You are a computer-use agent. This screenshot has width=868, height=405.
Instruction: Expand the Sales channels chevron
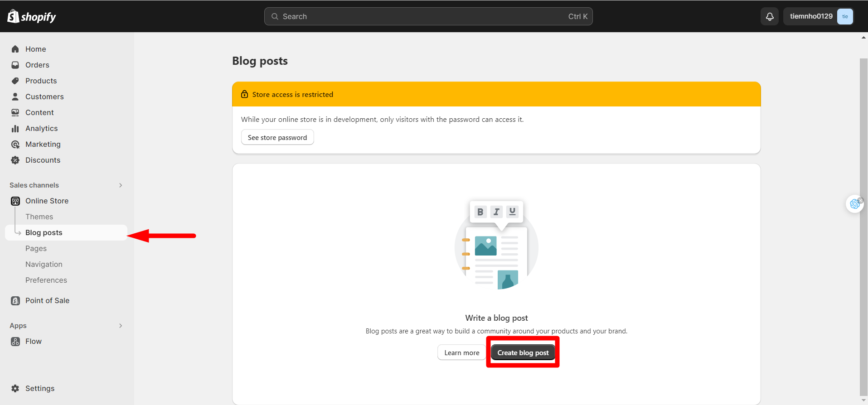121,185
